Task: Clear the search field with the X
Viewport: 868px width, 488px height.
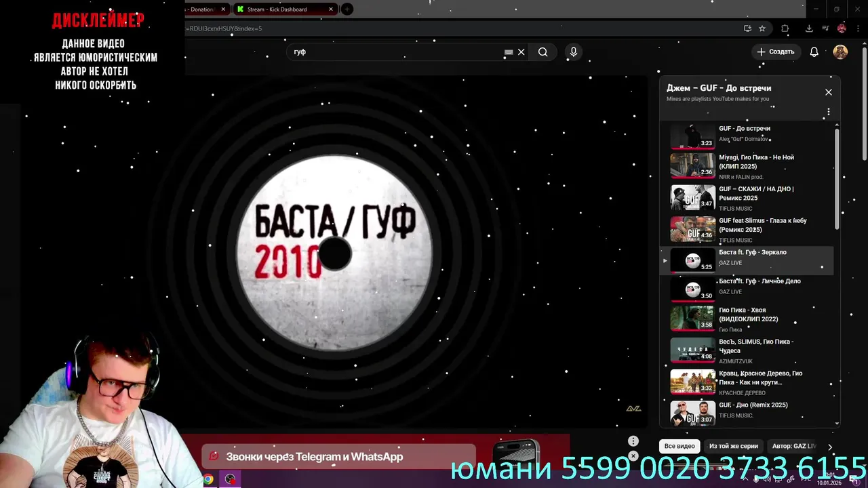Action: point(521,52)
